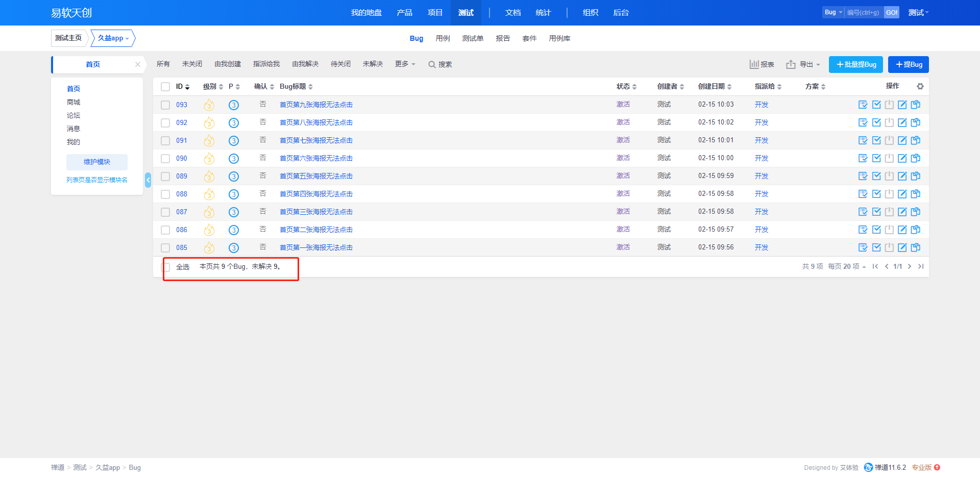980x478 pixels.
Task: Go to the first page arrow
Action: coord(875,266)
